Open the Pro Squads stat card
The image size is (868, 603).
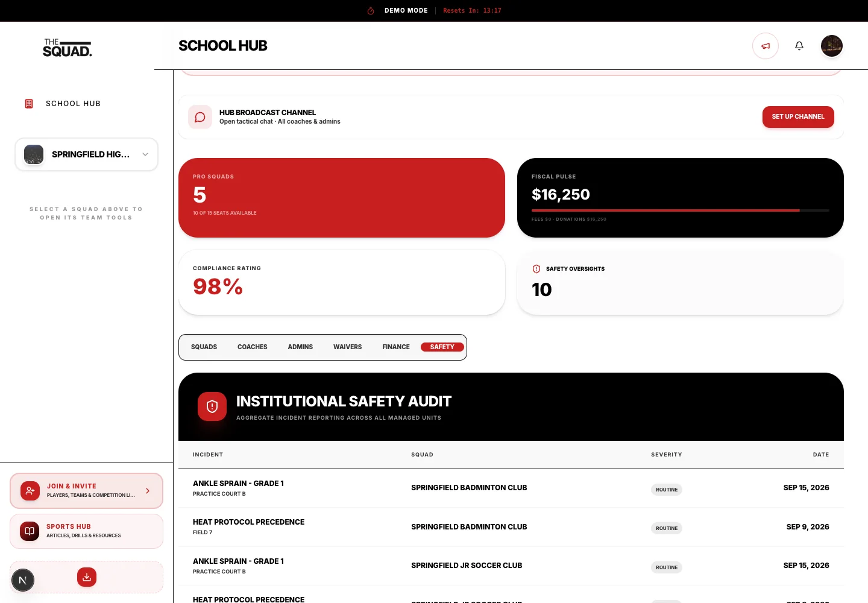(342, 198)
